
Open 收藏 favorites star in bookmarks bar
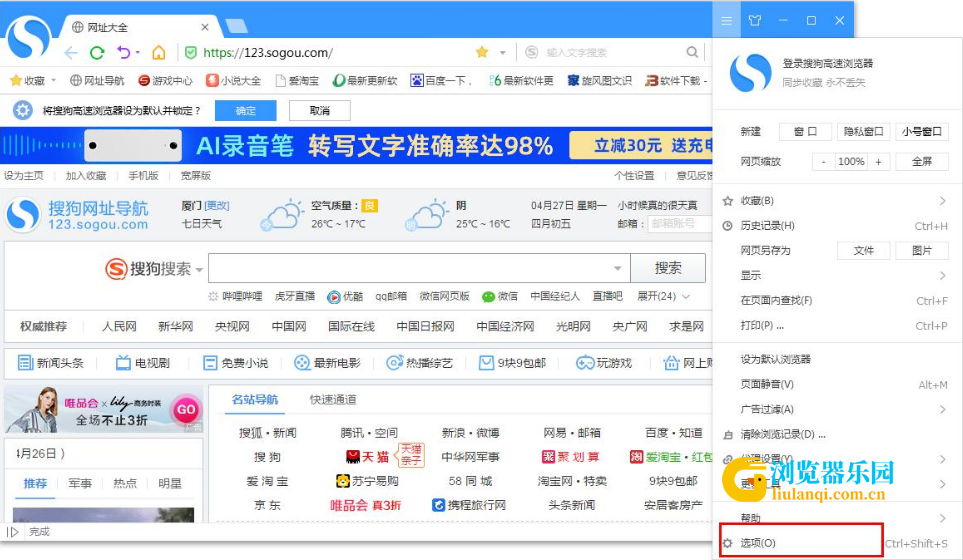point(16,80)
